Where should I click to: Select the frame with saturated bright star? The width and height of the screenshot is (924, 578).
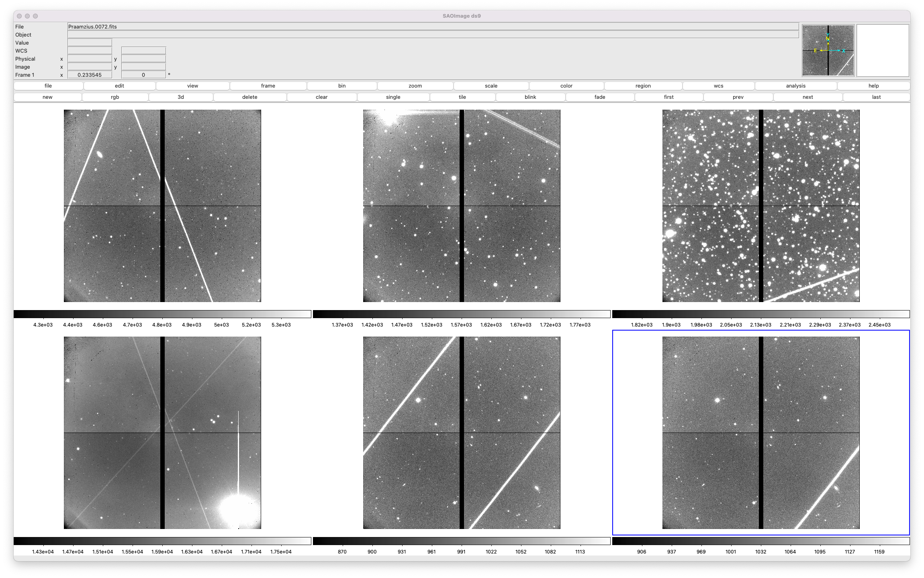[x=162, y=433]
